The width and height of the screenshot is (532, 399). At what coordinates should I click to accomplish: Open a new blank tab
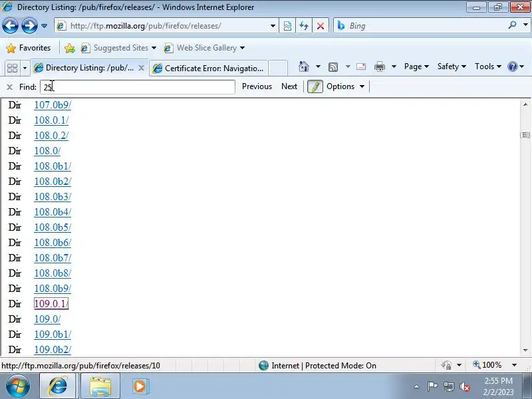[278, 68]
